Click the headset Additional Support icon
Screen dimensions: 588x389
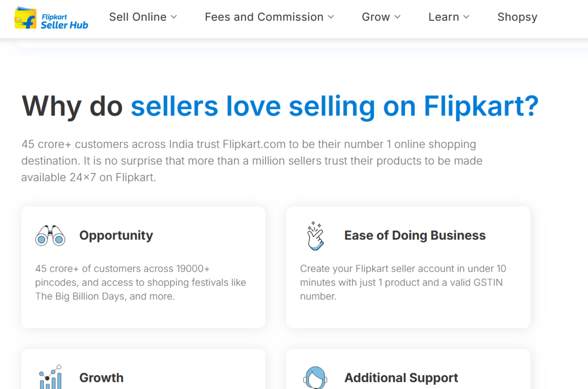(x=315, y=378)
